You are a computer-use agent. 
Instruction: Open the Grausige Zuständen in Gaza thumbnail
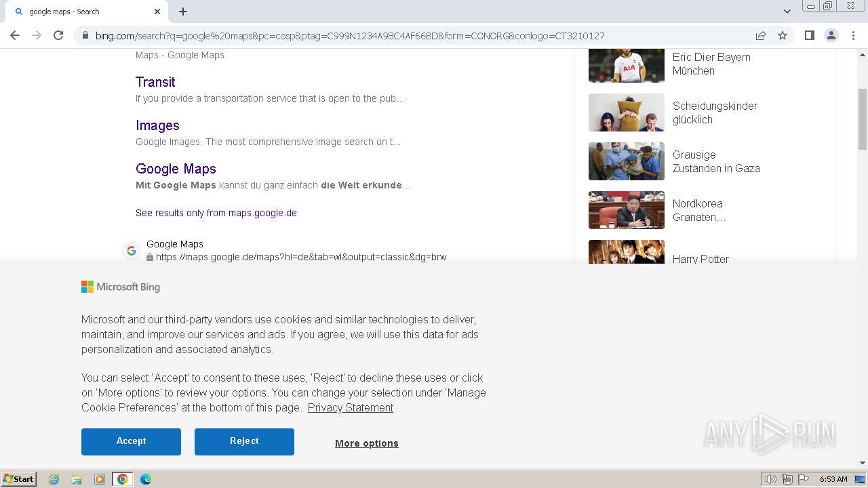tap(627, 161)
